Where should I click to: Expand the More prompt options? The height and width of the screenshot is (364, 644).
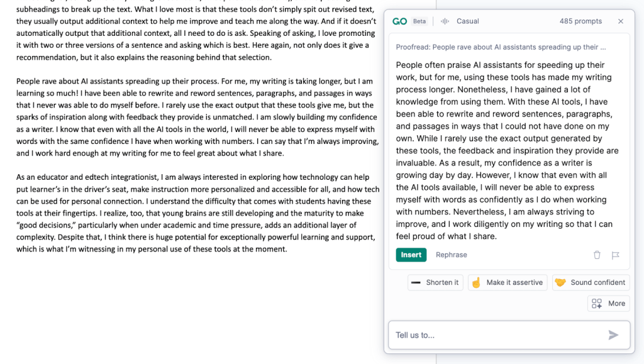point(609,304)
